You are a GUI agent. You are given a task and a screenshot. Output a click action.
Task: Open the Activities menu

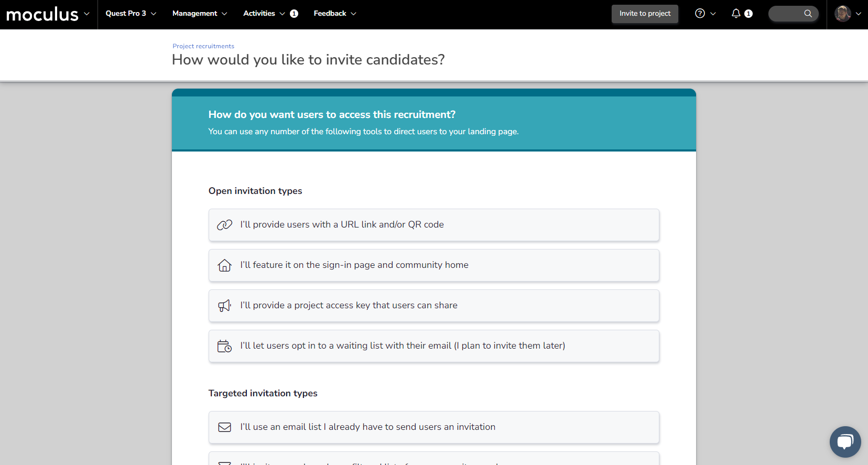[264, 14]
